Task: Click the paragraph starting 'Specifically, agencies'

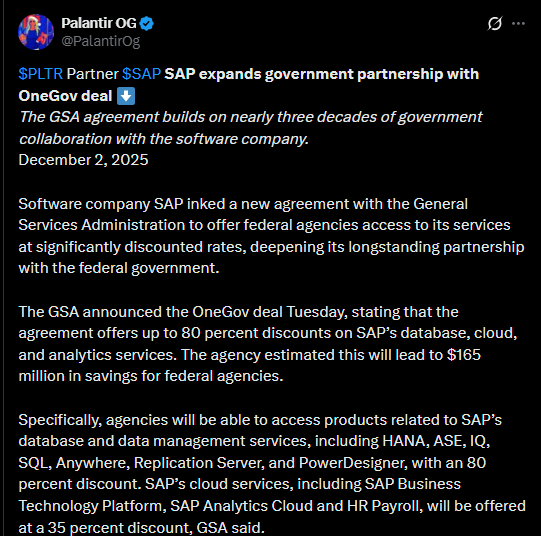Action: [272, 474]
